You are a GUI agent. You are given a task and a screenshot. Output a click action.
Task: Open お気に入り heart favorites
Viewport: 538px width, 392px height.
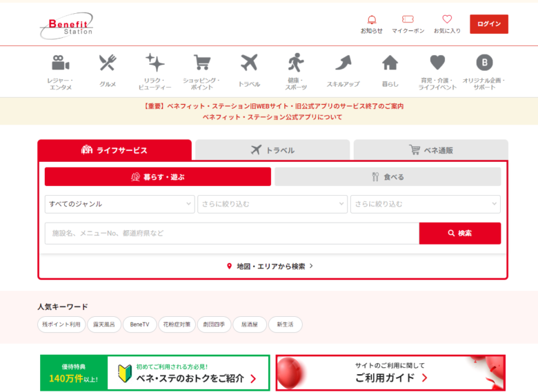(447, 21)
